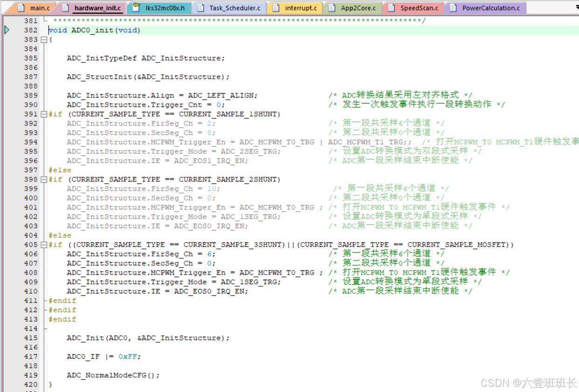This screenshot has height=392, width=579.
Task: Click 'ADC_InitStructure.FirSeg_Ch = 6;' line
Action: [x=141, y=254]
